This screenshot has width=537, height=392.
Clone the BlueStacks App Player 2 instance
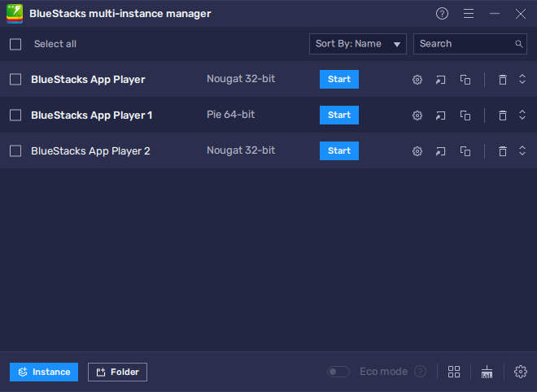(465, 151)
